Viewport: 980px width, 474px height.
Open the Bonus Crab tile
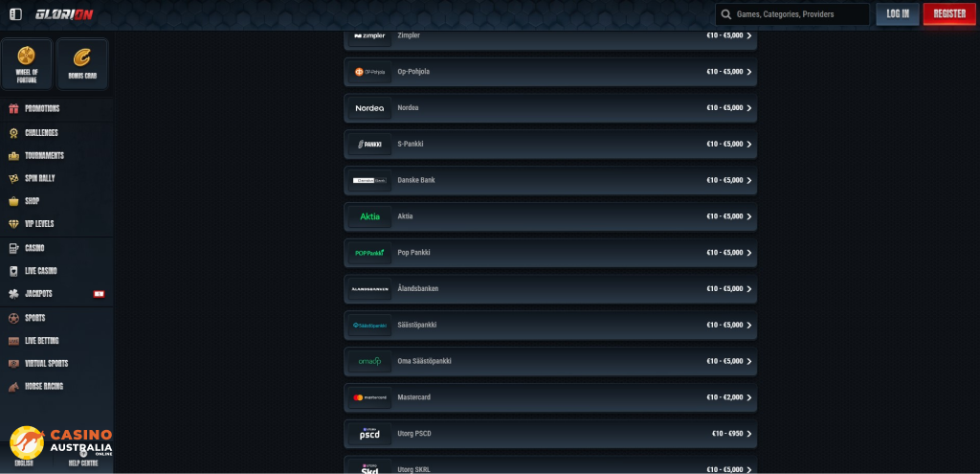(x=82, y=64)
